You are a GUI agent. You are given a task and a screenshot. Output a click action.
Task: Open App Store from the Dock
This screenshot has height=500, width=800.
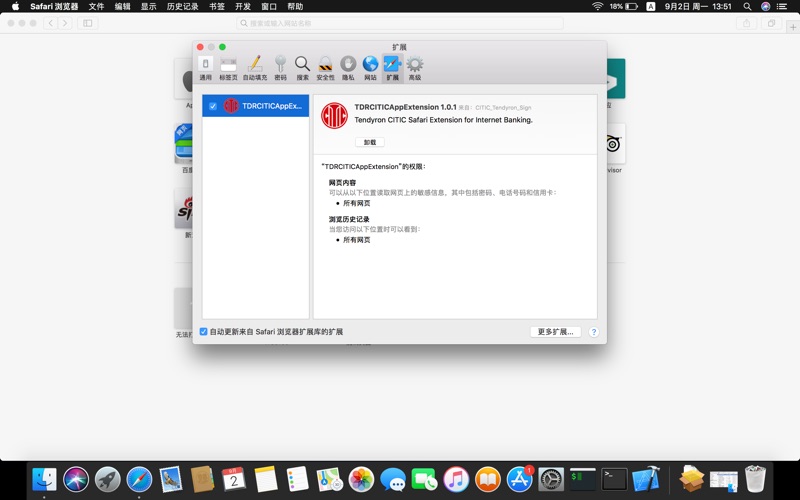[519, 480]
